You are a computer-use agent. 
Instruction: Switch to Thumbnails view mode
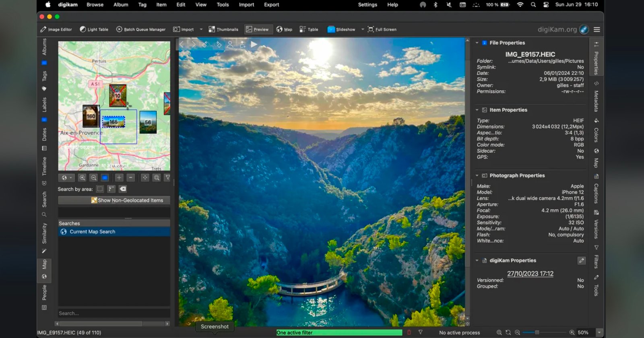223,29
